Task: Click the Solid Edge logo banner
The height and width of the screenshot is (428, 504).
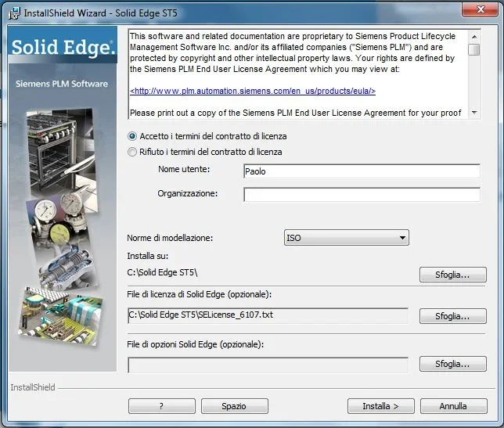Action: click(x=63, y=45)
